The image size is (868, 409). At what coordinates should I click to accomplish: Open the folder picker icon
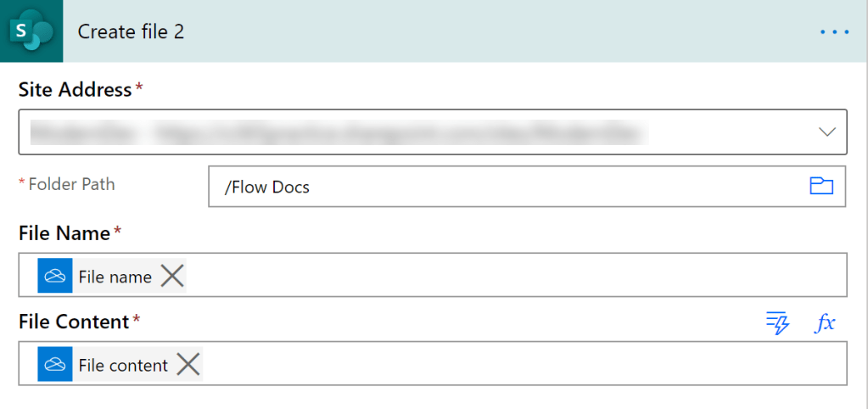tap(821, 186)
